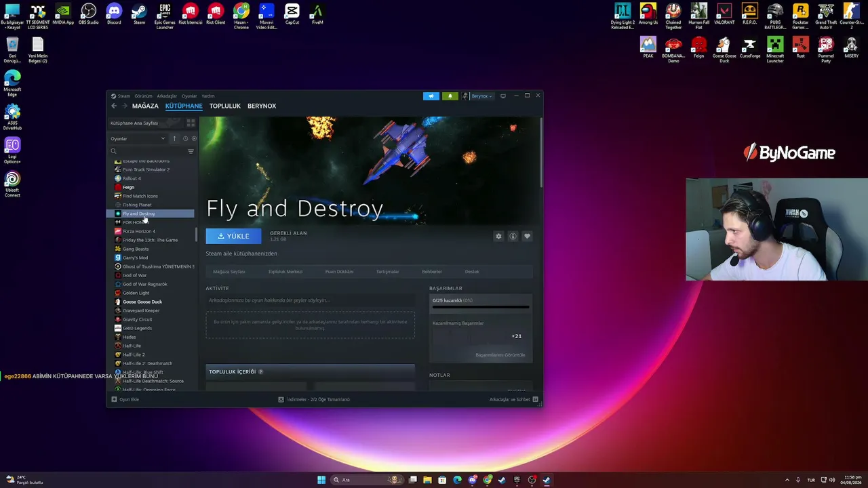Open Mağaza Sayfası link
868x488 pixels.
(x=229, y=272)
